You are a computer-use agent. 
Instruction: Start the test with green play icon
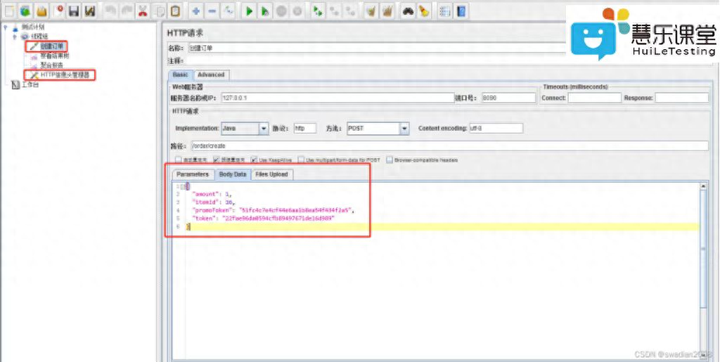point(249,11)
